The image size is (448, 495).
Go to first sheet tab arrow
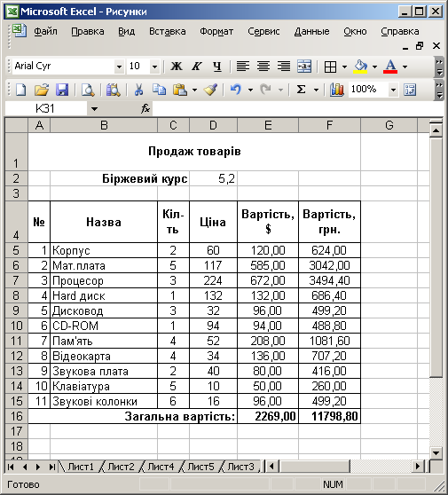point(11,467)
